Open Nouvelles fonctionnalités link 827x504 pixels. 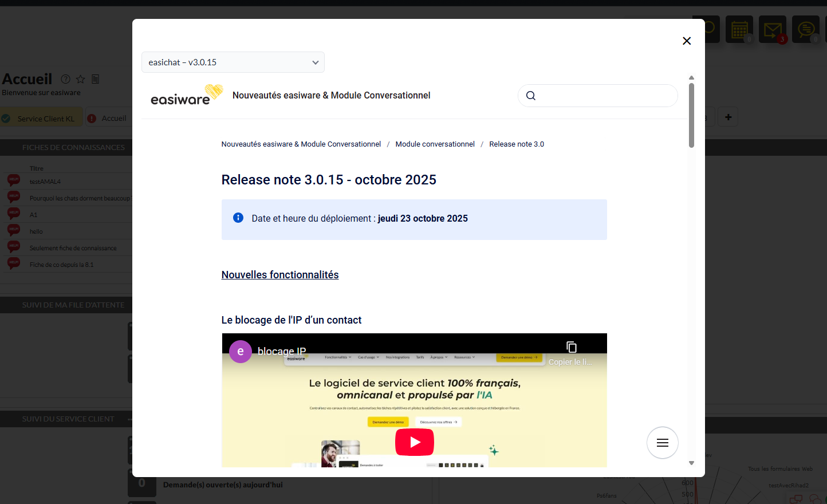(279, 275)
